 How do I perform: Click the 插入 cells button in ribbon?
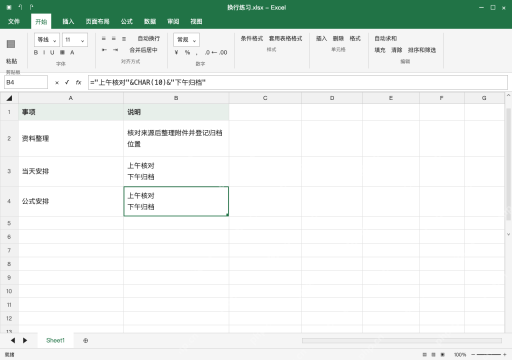pyautogui.click(x=321, y=39)
